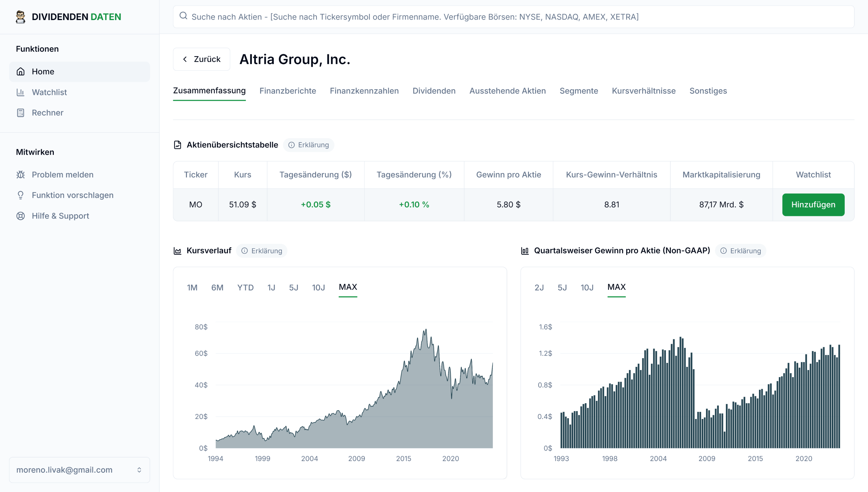Screen dimensions: 868x492
Task: Click the Rechner calculator icon
Action: tap(21, 113)
